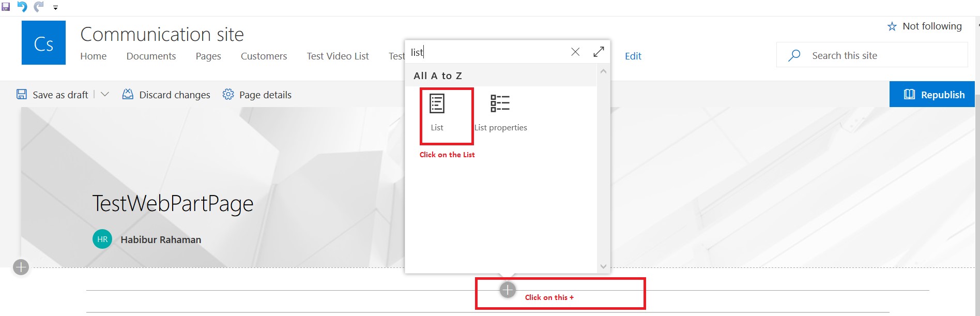Expand the web part picker to full size
The image size is (980, 316).
[x=599, y=52]
